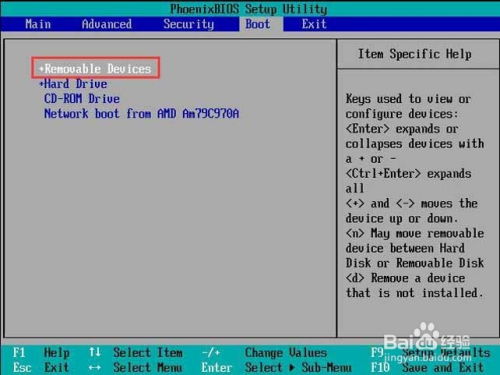The image size is (500, 375).
Task: Switch to the Advanced menu tab
Action: coord(107,24)
